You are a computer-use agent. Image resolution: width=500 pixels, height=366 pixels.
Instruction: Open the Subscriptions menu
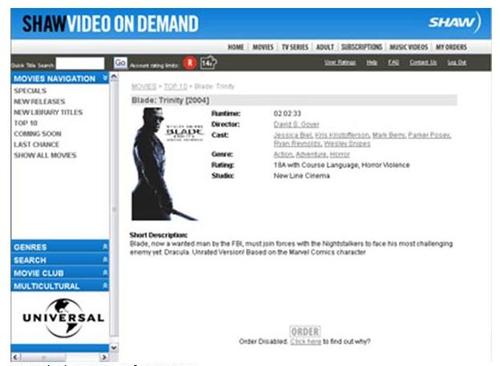[362, 47]
